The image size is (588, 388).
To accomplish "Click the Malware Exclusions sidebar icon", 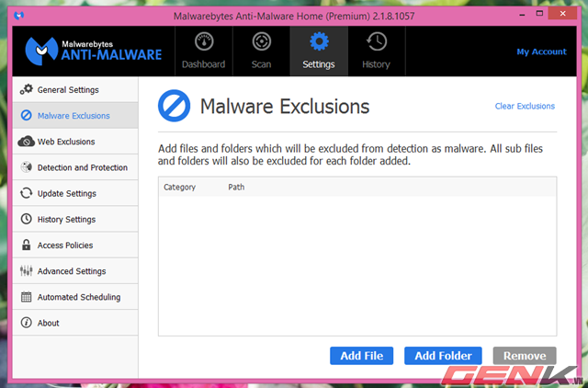I will click(27, 115).
